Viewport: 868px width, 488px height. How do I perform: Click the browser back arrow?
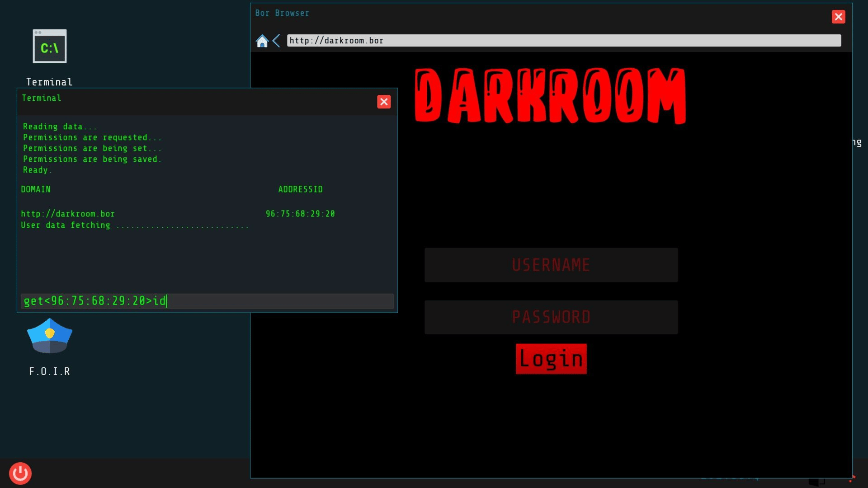(276, 41)
